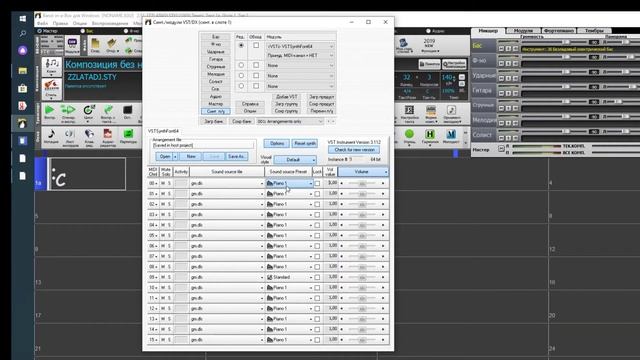The image size is (640, 360).
Task: Click the Options button in VSTSynthFont64
Action: click(x=277, y=143)
